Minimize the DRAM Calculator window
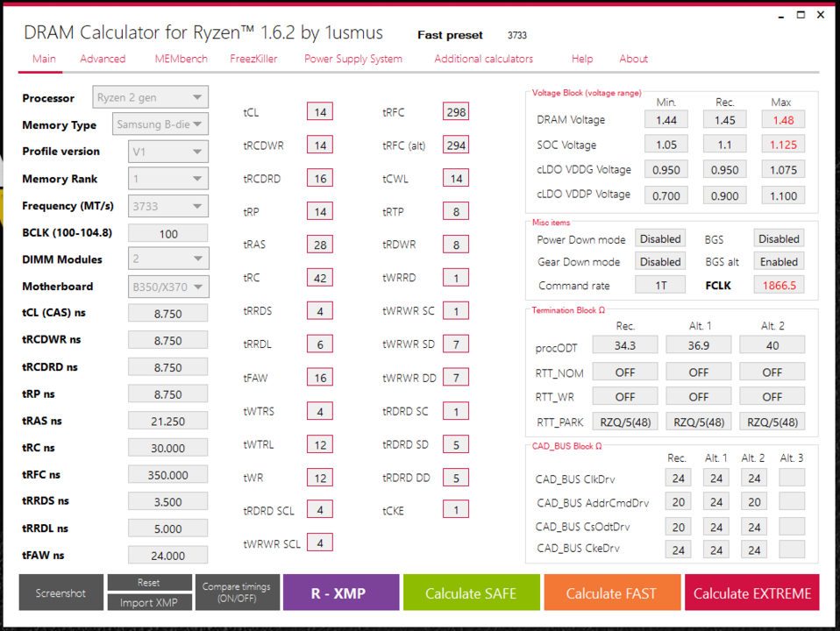Viewport: 840px width, 631px height. click(x=781, y=16)
